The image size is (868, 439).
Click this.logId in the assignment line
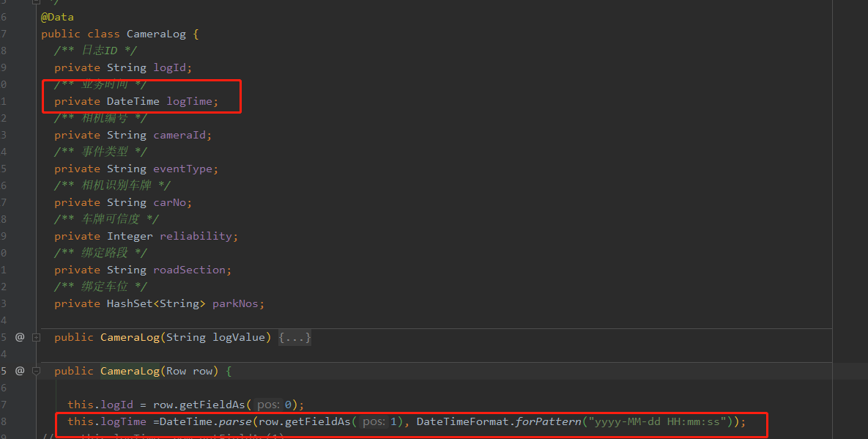coord(100,405)
